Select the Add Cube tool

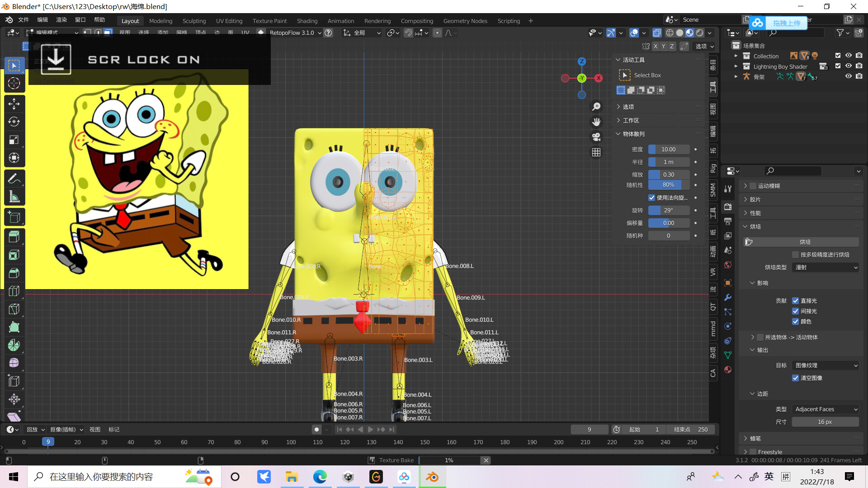[x=14, y=217]
